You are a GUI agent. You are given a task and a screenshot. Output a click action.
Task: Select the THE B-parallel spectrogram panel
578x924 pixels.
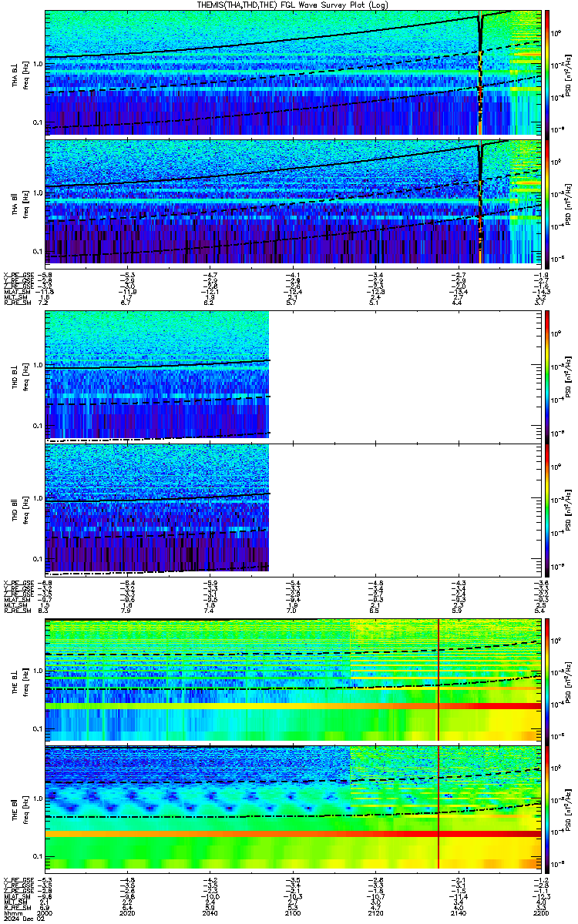292,808
